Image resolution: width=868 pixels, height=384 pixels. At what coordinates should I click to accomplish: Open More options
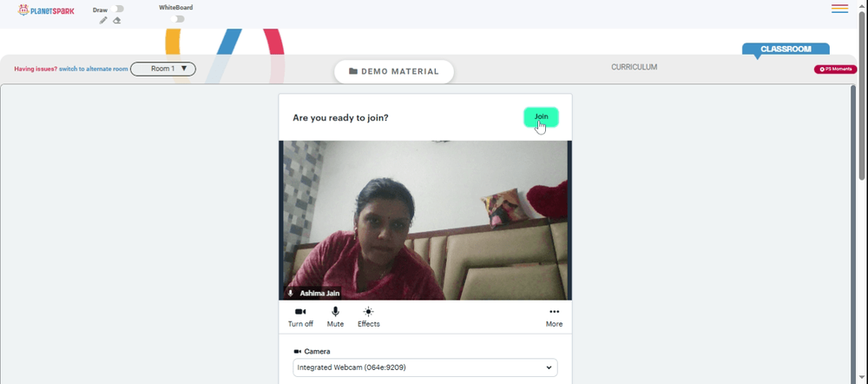[x=554, y=317]
